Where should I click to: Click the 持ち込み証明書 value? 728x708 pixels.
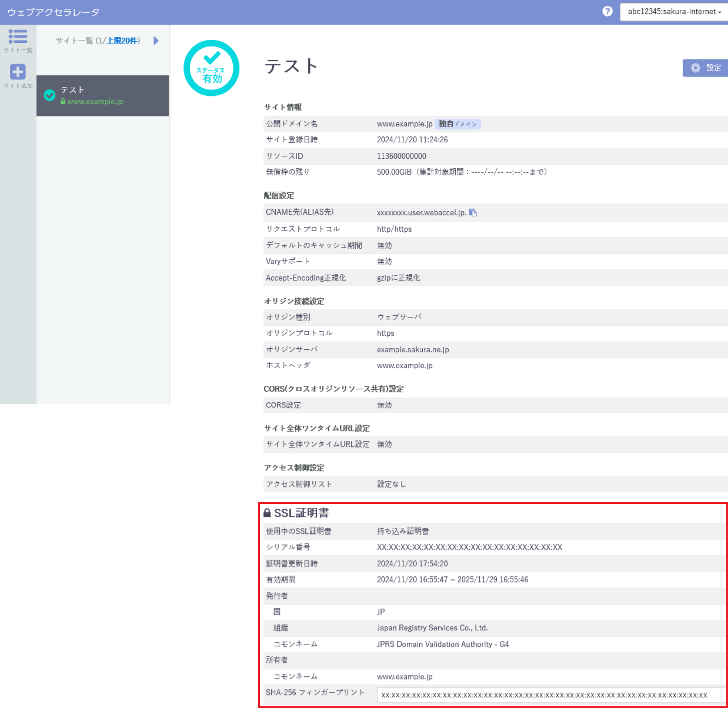click(x=403, y=532)
